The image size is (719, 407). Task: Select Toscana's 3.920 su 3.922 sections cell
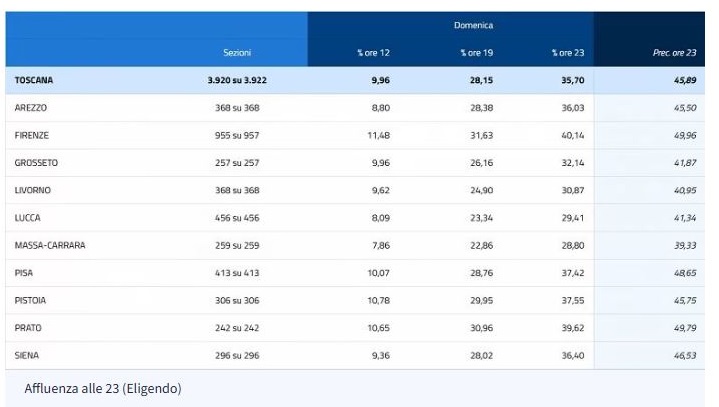[x=237, y=80]
